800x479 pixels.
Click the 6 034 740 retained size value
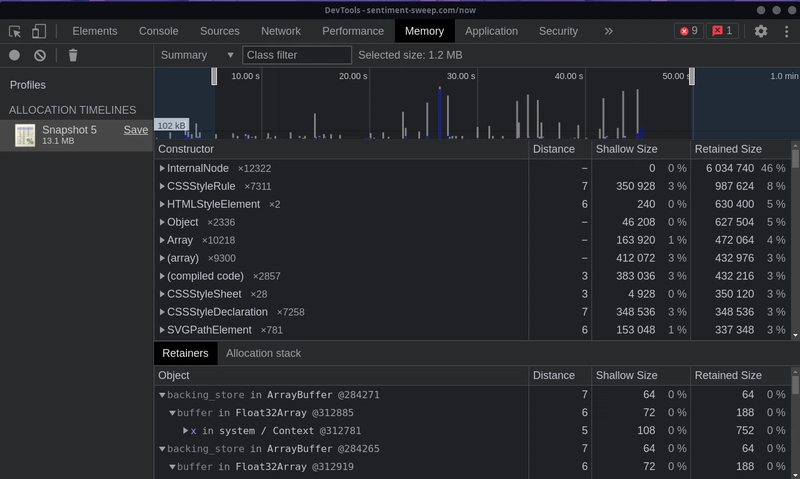tap(730, 168)
